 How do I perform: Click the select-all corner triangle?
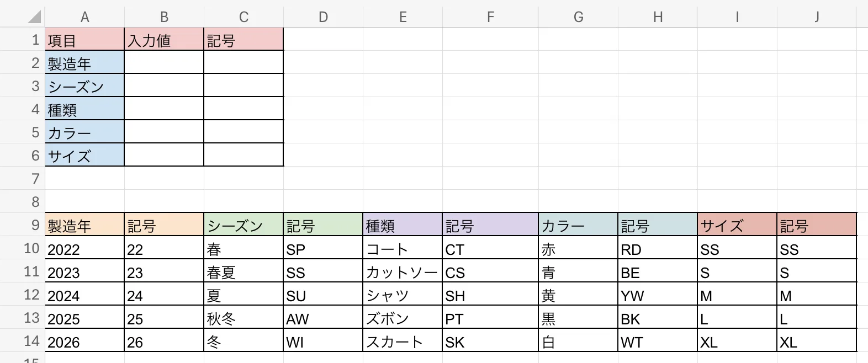click(x=34, y=17)
